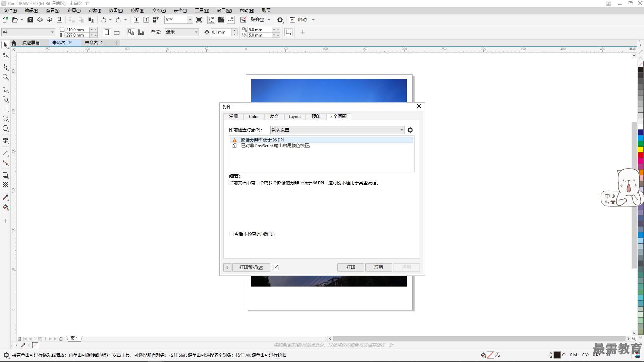
Task: Switch to 常规 tab in print dialog
Action: coord(233,116)
